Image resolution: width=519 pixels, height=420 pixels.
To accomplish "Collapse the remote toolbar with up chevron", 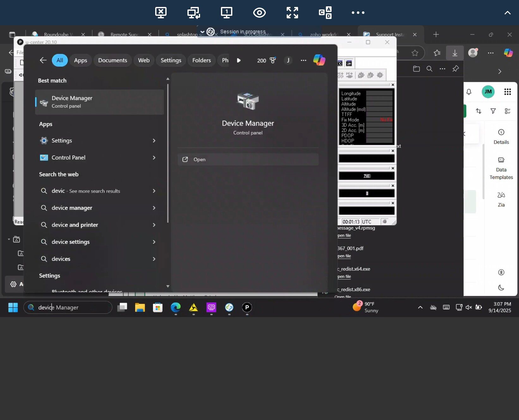I will 507,13.
